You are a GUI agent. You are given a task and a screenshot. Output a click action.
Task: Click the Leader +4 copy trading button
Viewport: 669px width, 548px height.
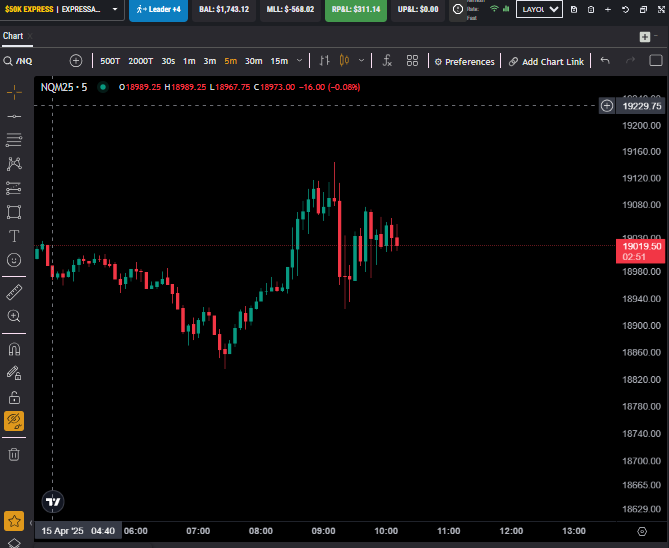coord(158,9)
